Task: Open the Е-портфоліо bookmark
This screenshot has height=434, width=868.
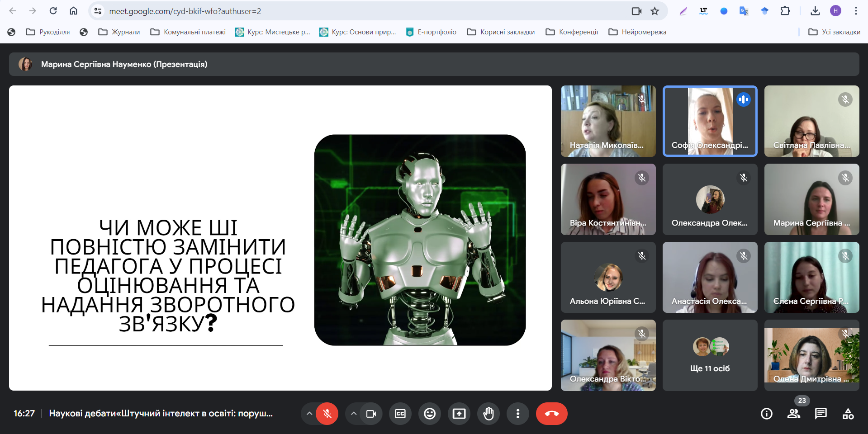Action: click(431, 32)
